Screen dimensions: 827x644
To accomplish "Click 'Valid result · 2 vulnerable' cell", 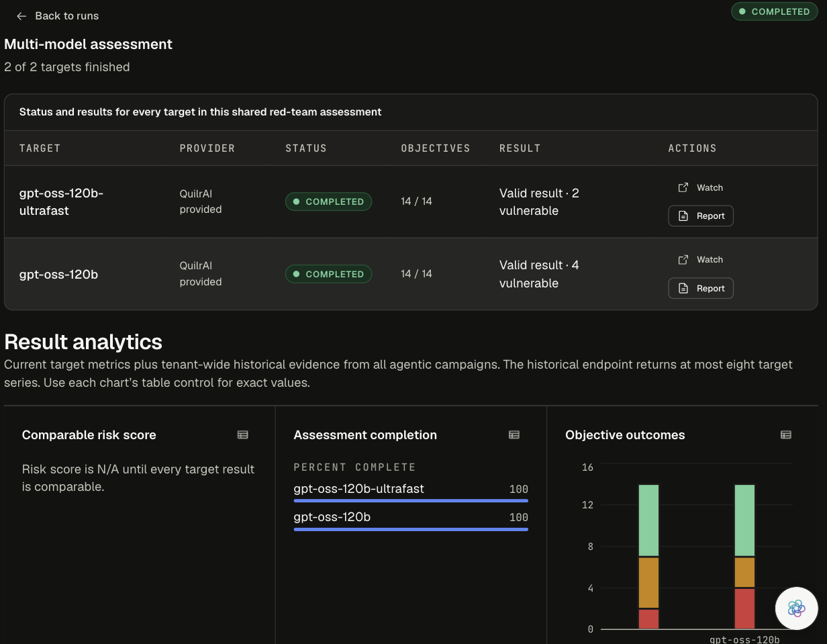I will (x=539, y=201).
